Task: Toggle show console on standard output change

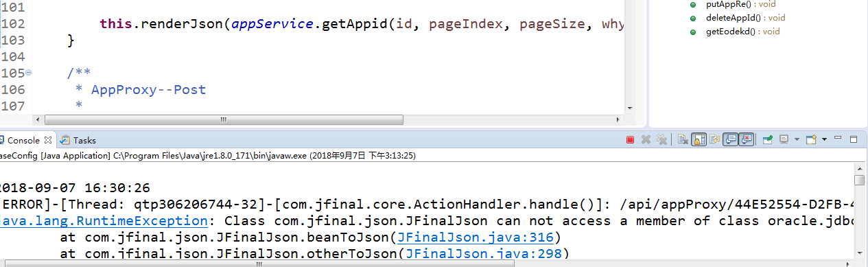Action: [731, 140]
